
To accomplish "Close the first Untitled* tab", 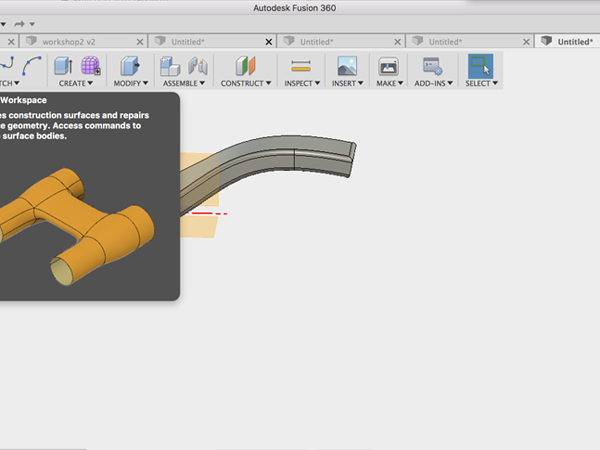I will pos(269,42).
